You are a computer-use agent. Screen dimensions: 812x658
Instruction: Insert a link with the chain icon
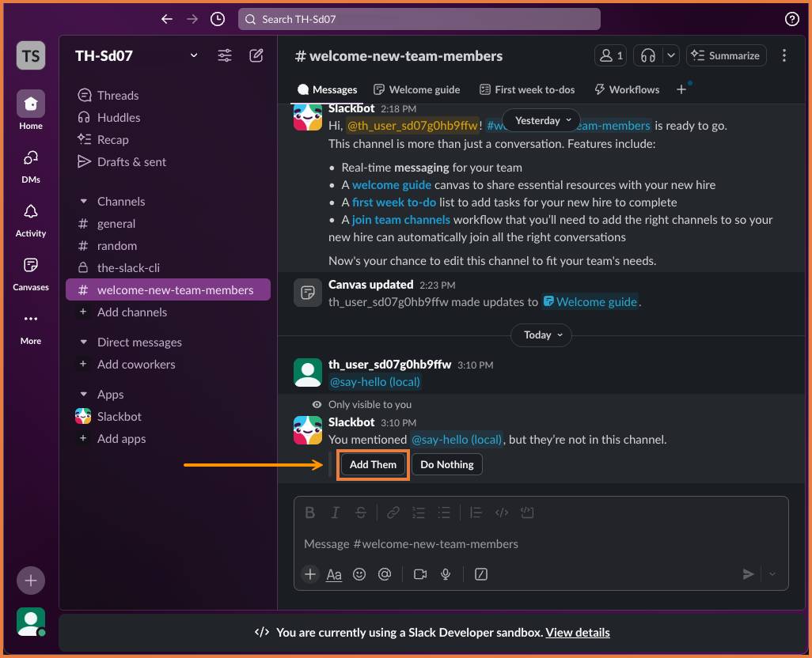393,512
